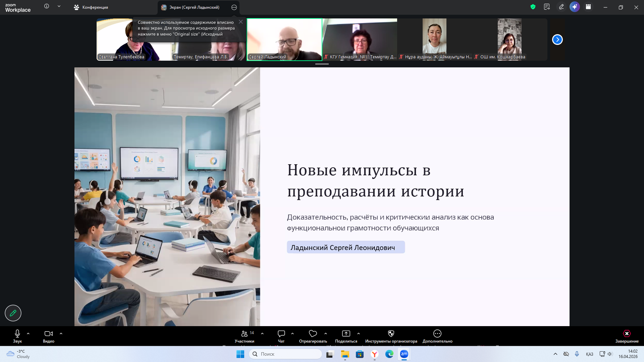Click the Отреагировать reaction icon

[313, 335]
